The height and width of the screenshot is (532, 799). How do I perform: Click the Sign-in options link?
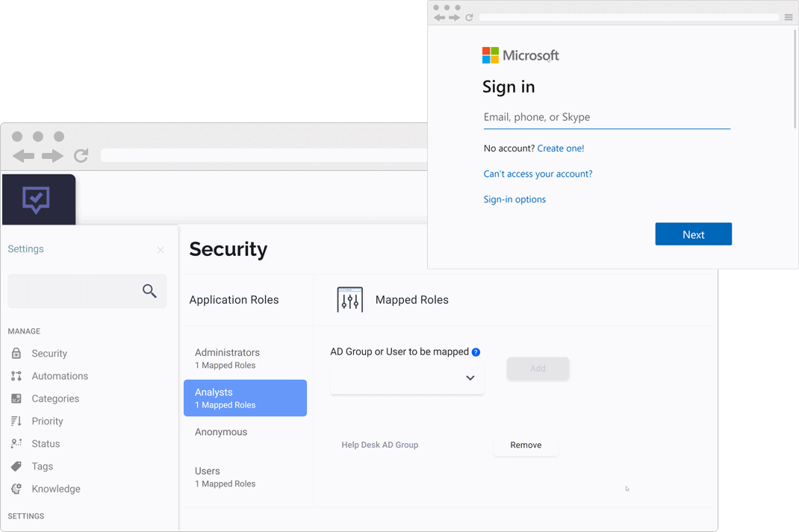514,199
